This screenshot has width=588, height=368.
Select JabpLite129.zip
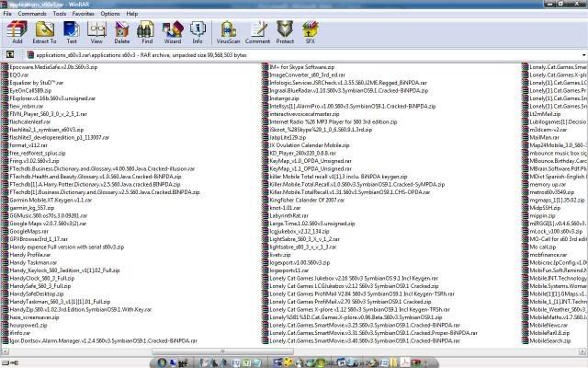(x=288, y=137)
